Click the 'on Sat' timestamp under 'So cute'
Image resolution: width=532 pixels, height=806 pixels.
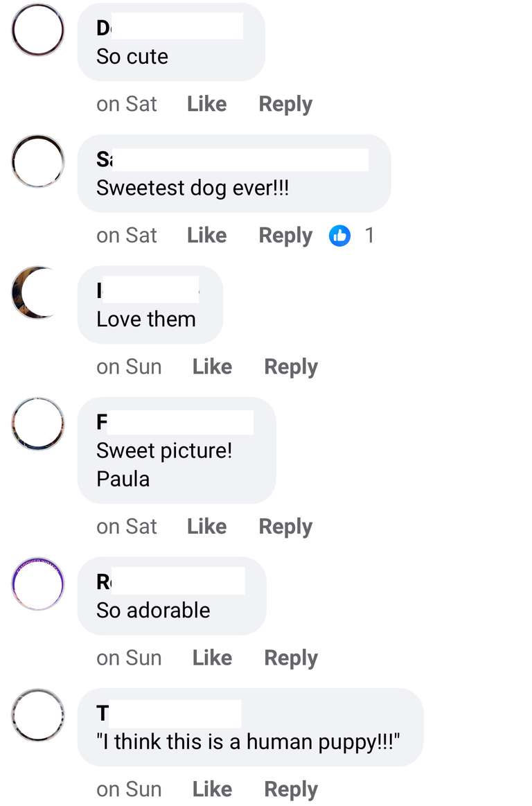(127, 104)
